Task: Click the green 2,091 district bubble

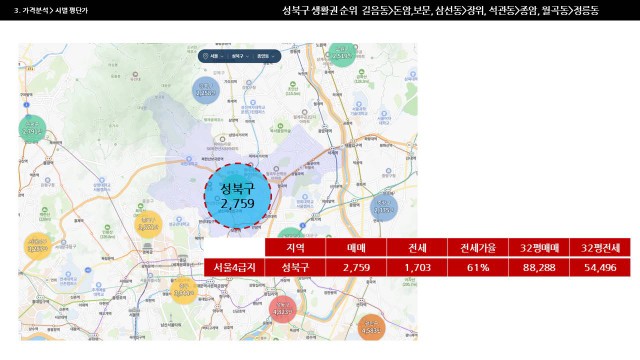Action: (32, 129)
